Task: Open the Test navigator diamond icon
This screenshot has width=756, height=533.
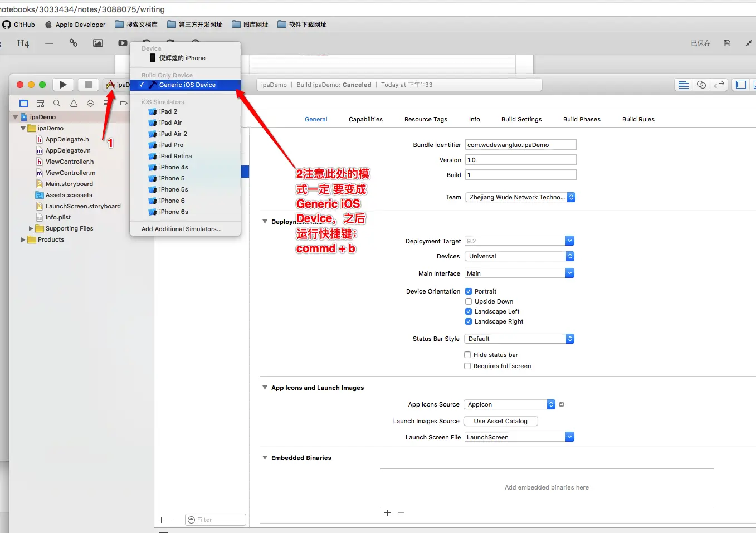Action: 90,103
